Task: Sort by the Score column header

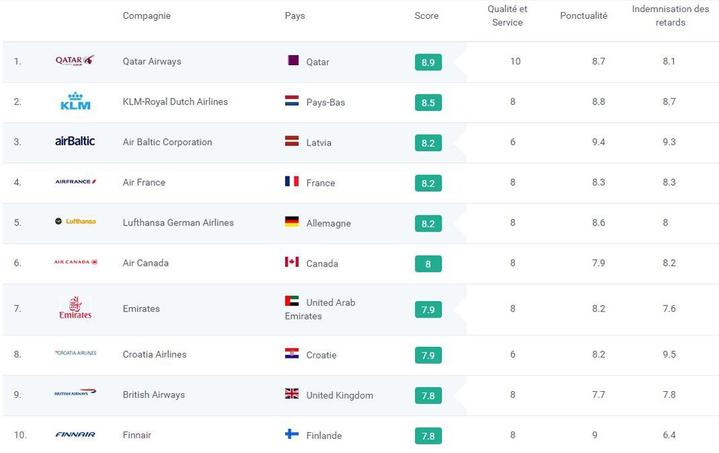Action: coord(426,16)
